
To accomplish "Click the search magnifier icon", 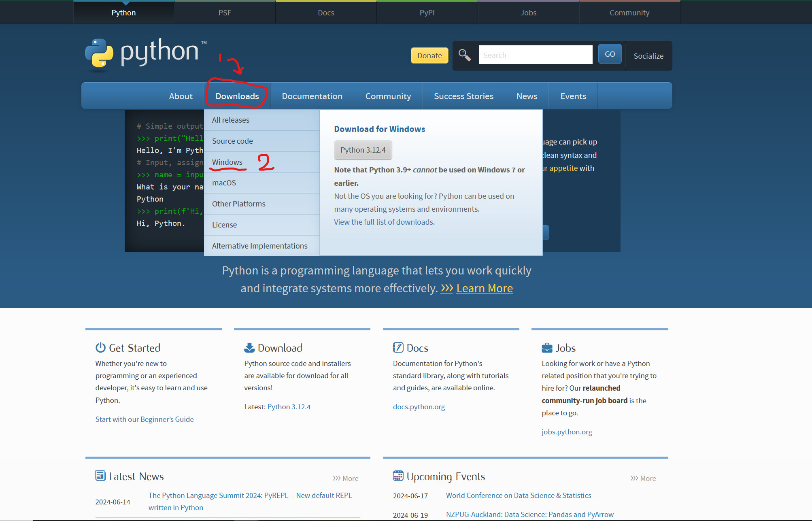I will pyautogui.click(x=464, y=55).
